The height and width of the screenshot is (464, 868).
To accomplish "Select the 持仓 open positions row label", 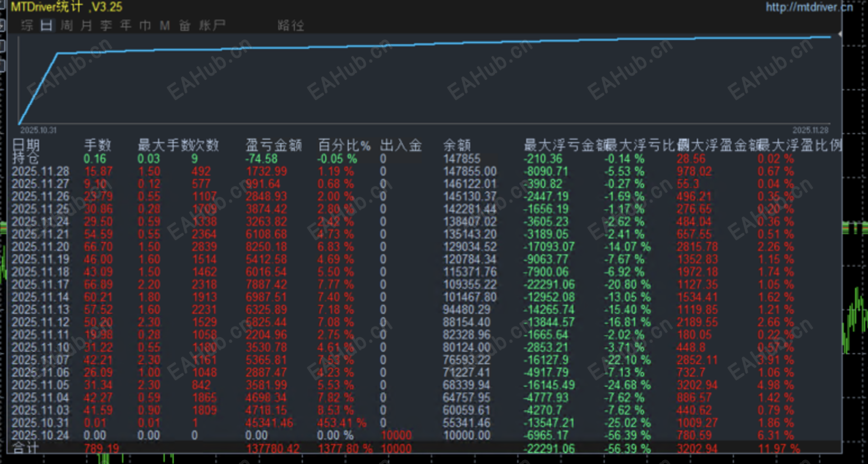I will [x=26, y=159].
